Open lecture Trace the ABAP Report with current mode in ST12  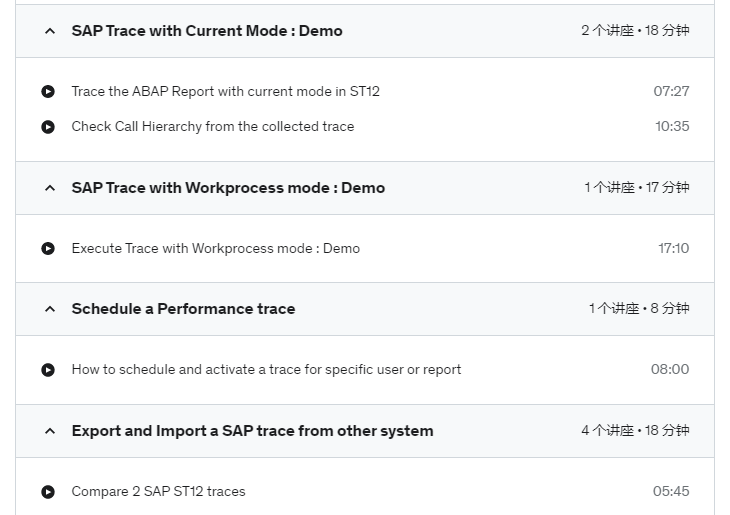click(x=225, y=91)
